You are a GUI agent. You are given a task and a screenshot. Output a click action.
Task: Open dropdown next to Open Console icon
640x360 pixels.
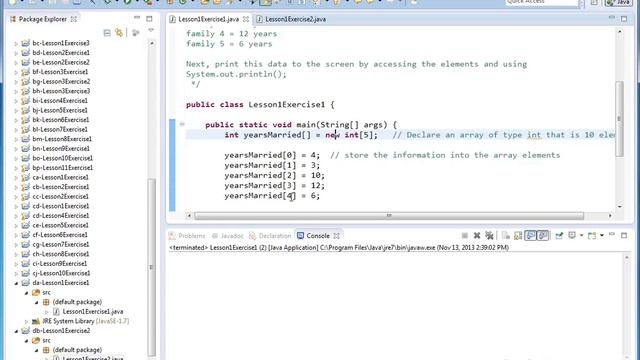(602, 236)
